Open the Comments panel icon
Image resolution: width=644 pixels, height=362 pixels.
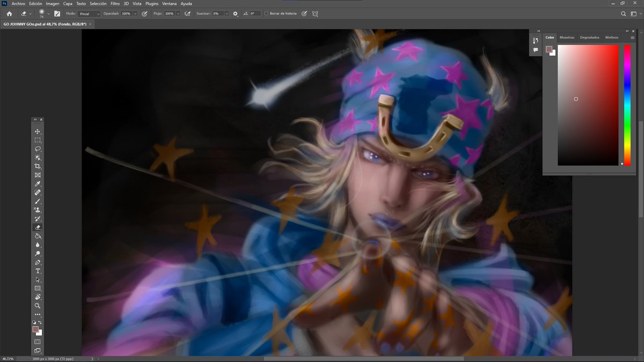point(535,50)
